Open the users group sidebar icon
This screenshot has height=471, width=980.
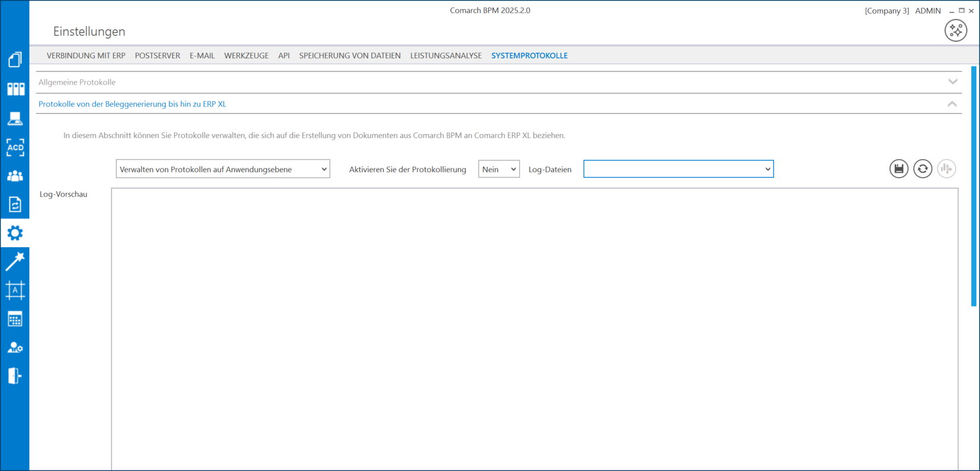click(x=15, y=176)
